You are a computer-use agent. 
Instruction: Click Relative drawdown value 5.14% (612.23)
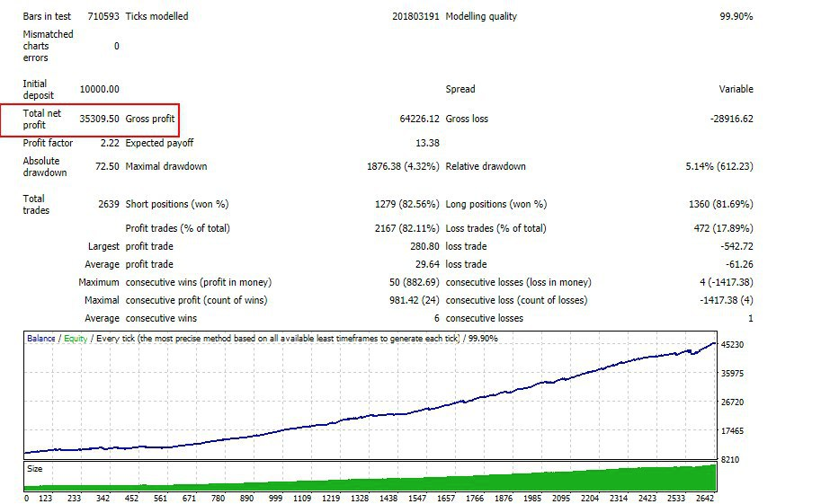coord(719,166)
